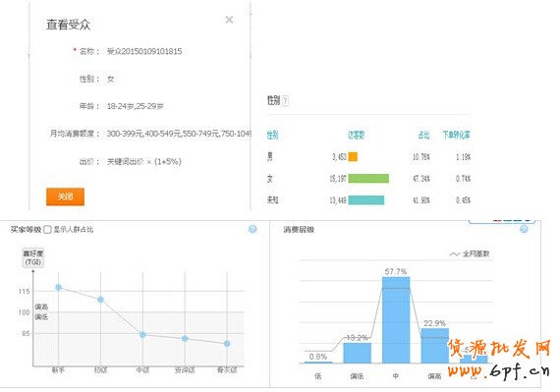Enable the 显示人群占比 checkbox
The width and height of the screenshot is (560, 392).
(47, 230)
